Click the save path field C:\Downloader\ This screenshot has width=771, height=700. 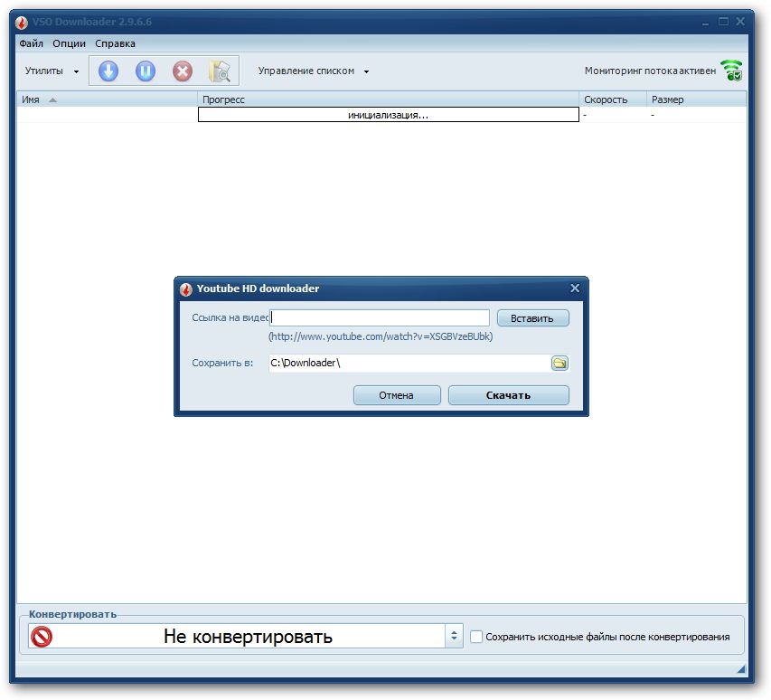409,363
